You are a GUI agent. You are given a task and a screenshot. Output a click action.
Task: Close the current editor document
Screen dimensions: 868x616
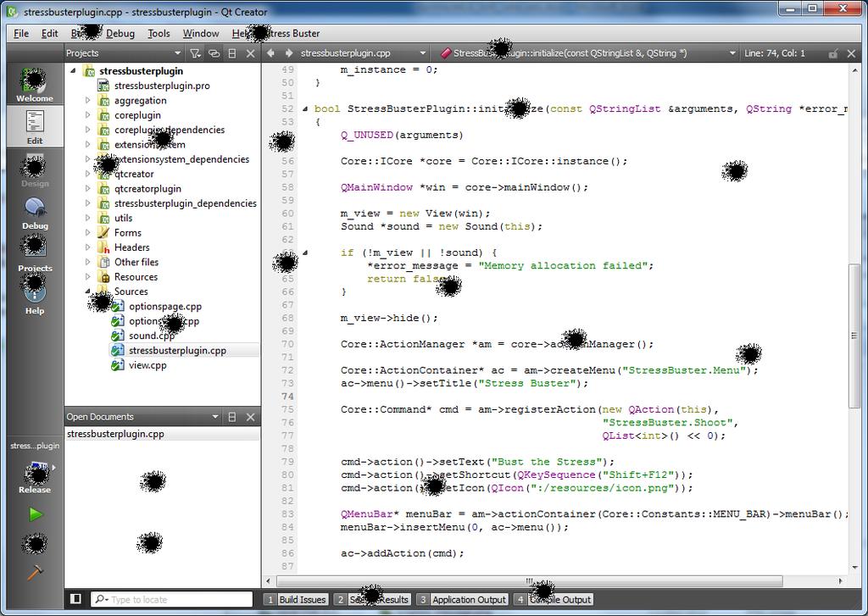tap(851, 53)
